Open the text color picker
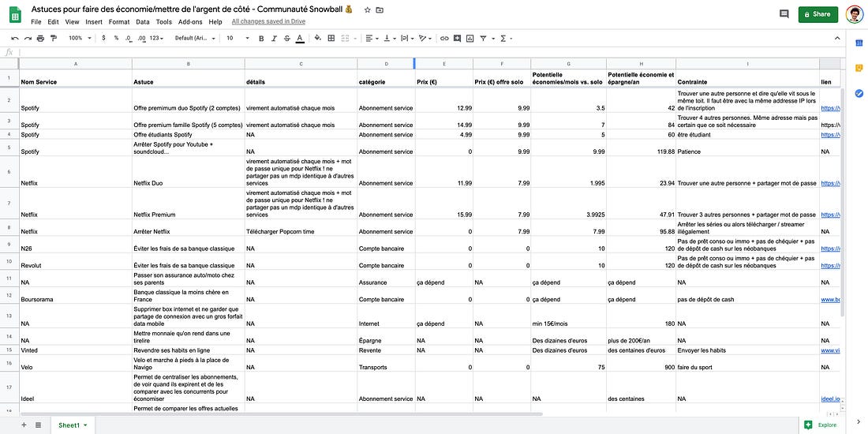 point(300,38)
